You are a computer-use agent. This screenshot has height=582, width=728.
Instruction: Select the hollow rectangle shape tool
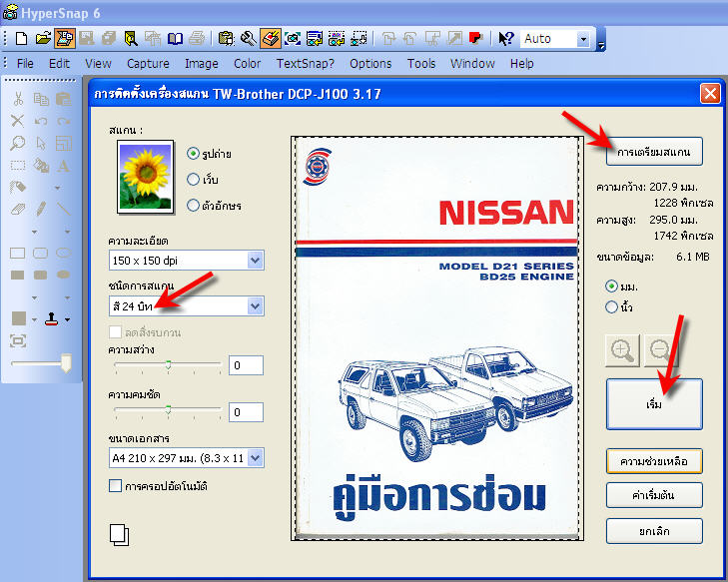point(18,253)
